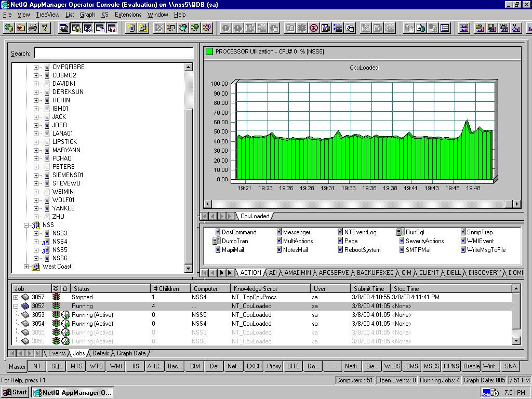Click the open graph folder icon
The width and height of the screenshot is (532, 399).
click(480, 28)
